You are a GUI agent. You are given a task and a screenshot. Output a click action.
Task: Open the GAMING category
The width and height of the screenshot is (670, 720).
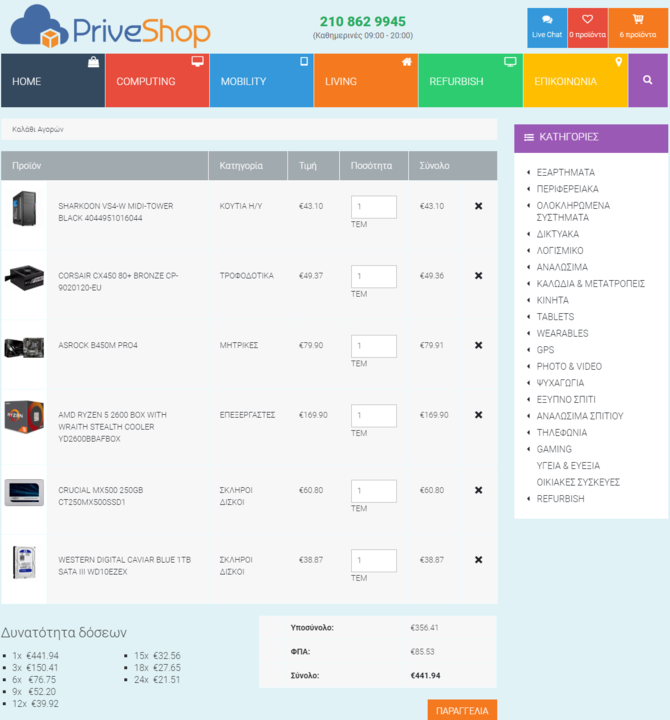click(x=554, y=449)
